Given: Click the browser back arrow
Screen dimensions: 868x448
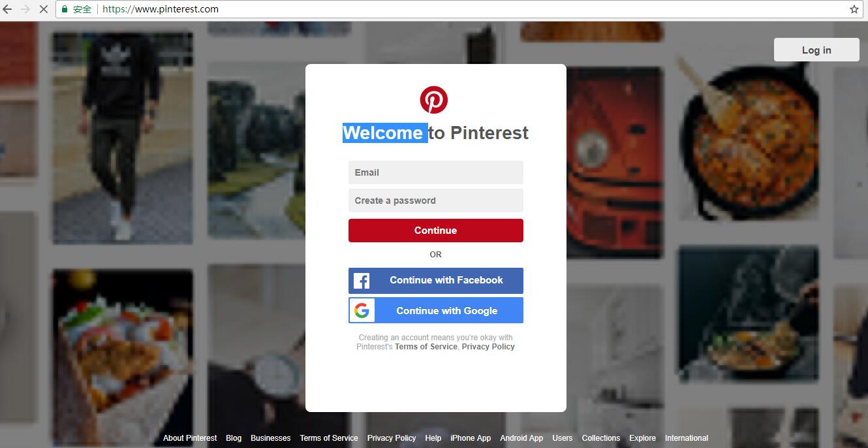Looking at the screenshot, I should pyautogui.click(x=7, y=9).
